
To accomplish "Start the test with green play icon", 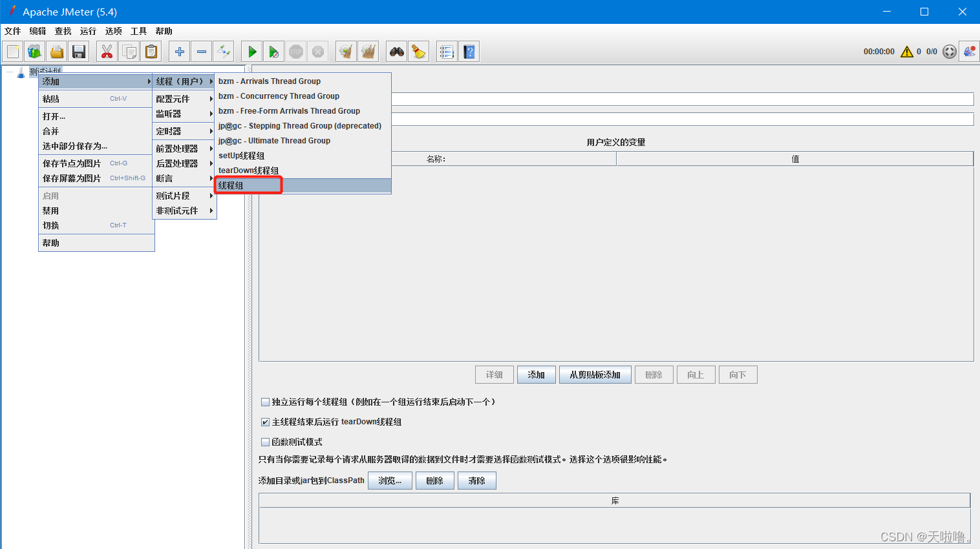I will click(252, 52).
